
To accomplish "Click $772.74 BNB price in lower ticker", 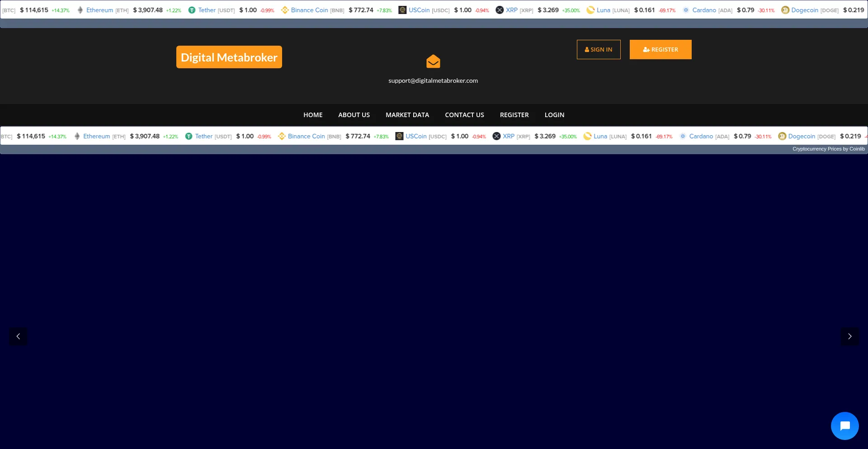I will [358, 136].
